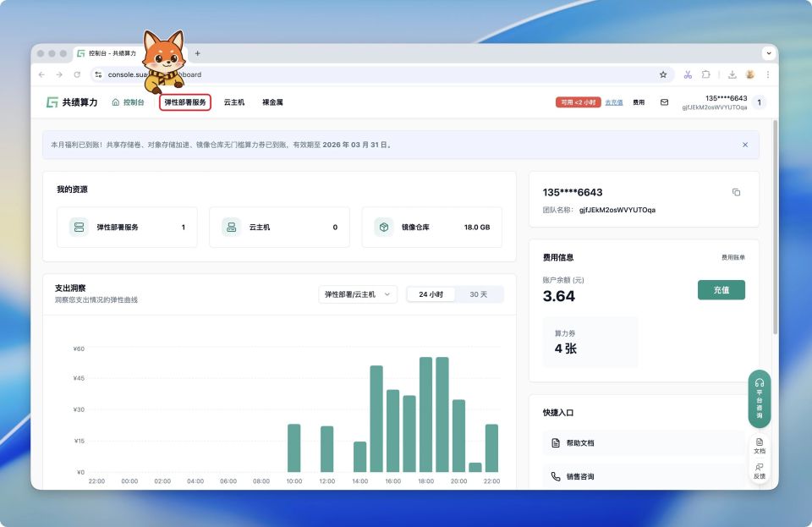Open the browser three-dot menu
This screenshot has width=812, height=527.
coord(768,74)
